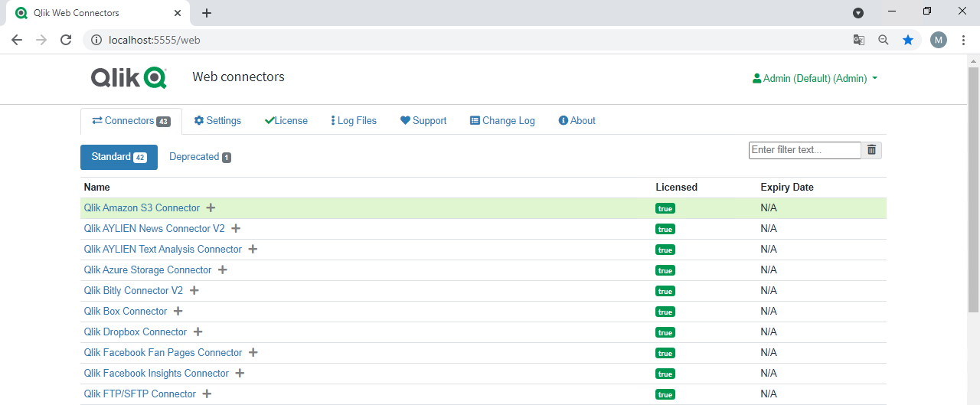Viewport: 980px width, 405px height.
Task: Open Qlik Azure Storage Connector link
Action: point(148,270)
